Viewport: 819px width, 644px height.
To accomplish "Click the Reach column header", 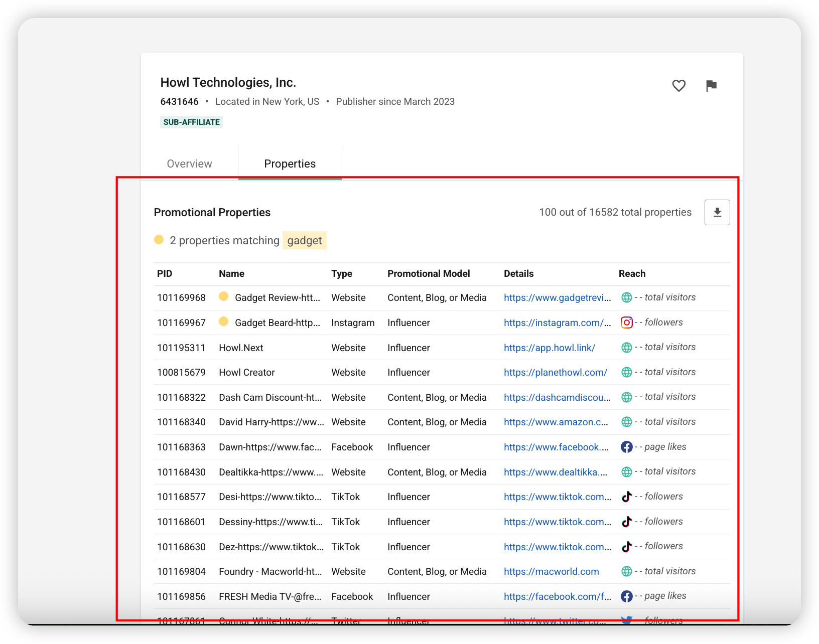I will click(632, 274).
